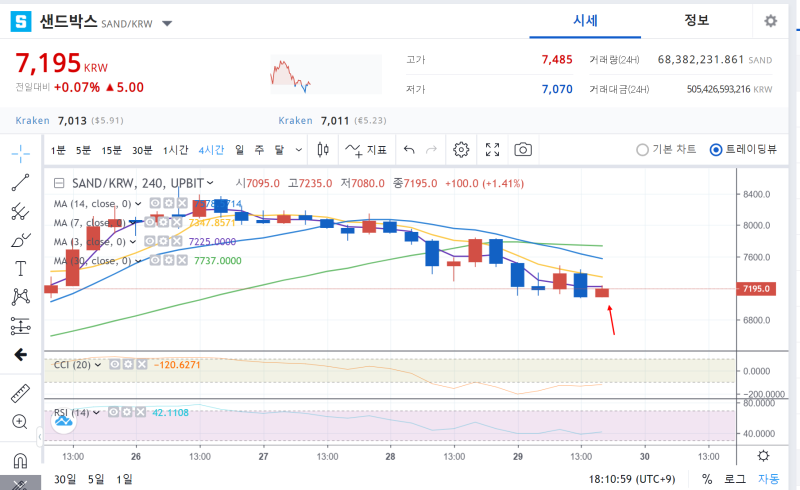The width and height of the screenshot is (800, 490).
Task: Expand MA (14, close, 0) options chevron
Action: click(138, 204)
